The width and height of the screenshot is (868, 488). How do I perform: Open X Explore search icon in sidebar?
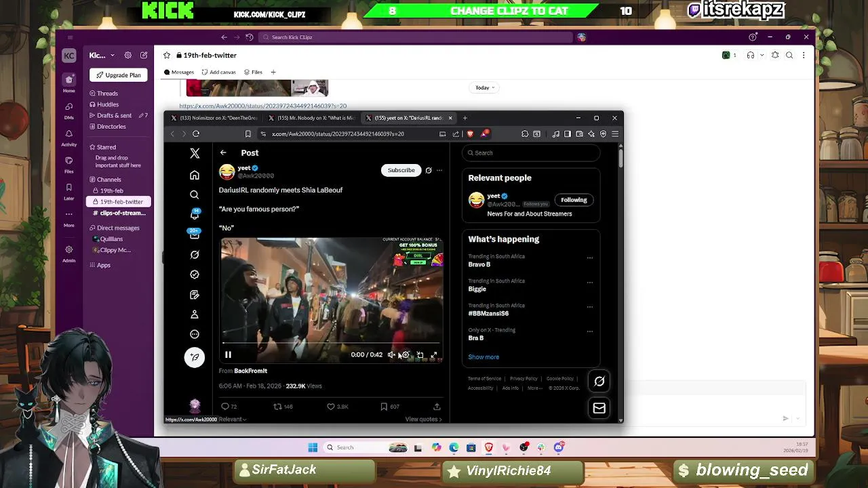click(x=195, y=195)
